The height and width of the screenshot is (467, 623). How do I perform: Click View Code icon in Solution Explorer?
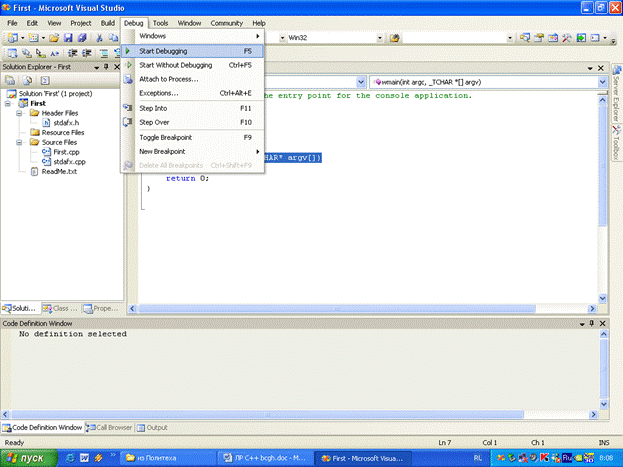coord(45,81)
